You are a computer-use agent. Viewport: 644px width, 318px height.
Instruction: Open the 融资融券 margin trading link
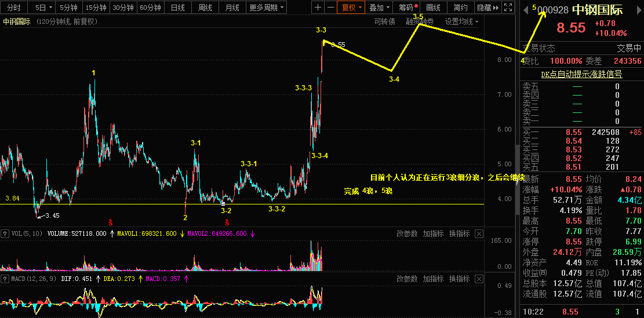(x=420, y=22)
